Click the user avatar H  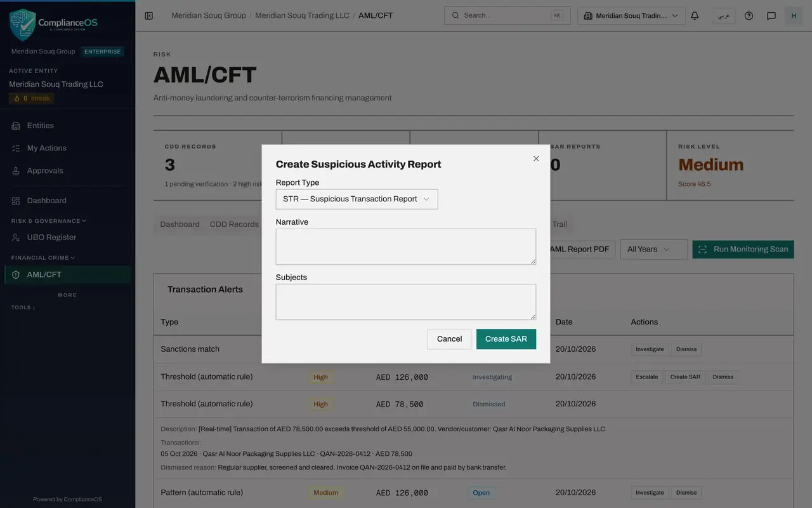(794, 15)
